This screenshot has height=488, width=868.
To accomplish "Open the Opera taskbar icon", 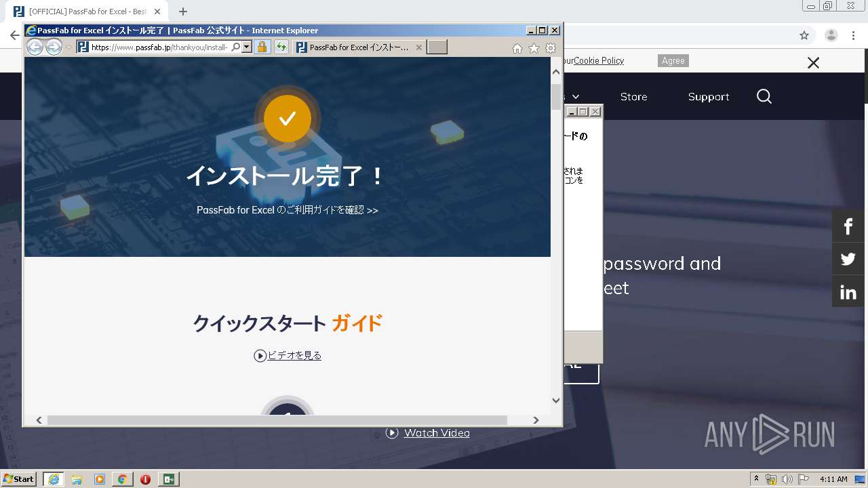I will [x=146, y=479].
